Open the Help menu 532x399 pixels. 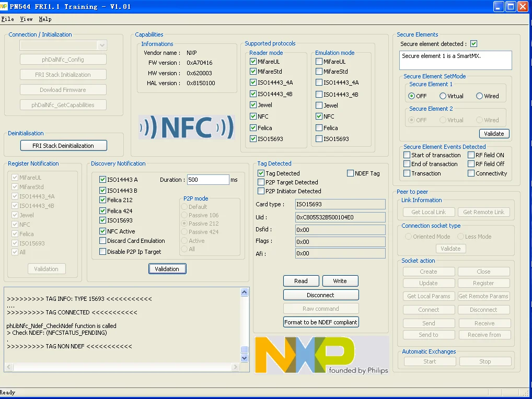(45, 19)
